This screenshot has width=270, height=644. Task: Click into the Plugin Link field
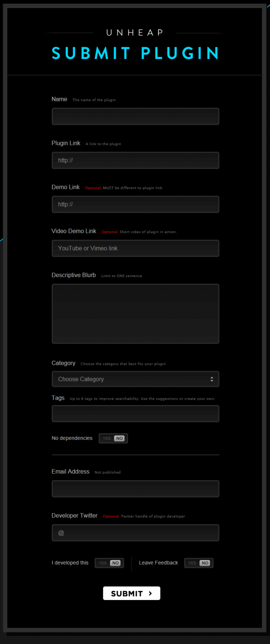point(135,160)
